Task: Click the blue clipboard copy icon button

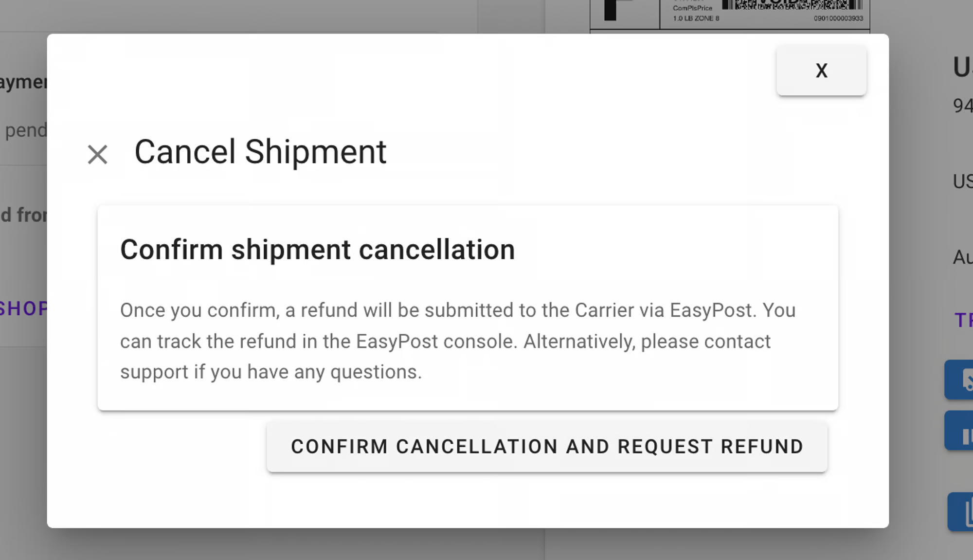Action: coord(961,511)
